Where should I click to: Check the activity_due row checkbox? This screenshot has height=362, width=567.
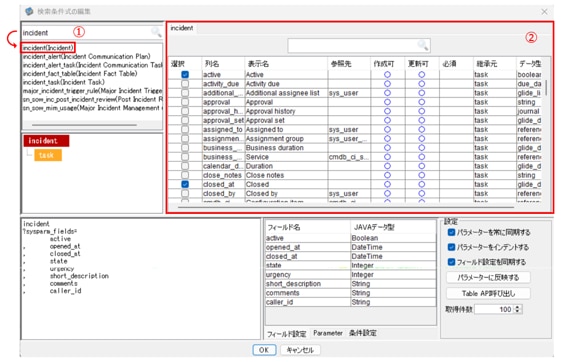[185, 84]
